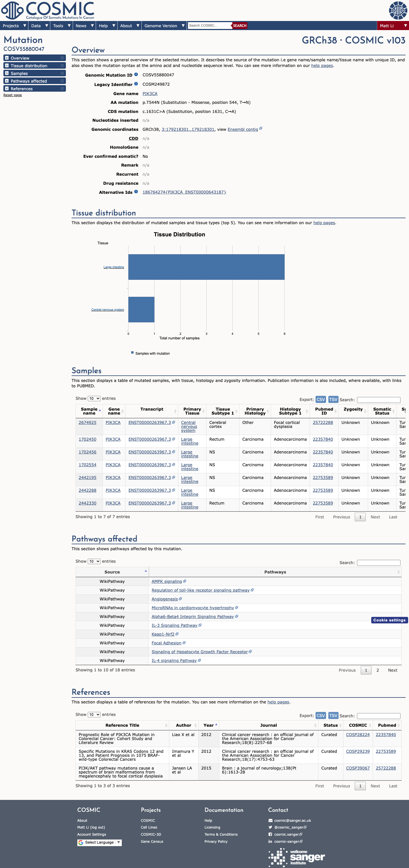Click the drag handle on the Overview panel
The width and height of the screenshot is (409, 868).
click(62, 58)
